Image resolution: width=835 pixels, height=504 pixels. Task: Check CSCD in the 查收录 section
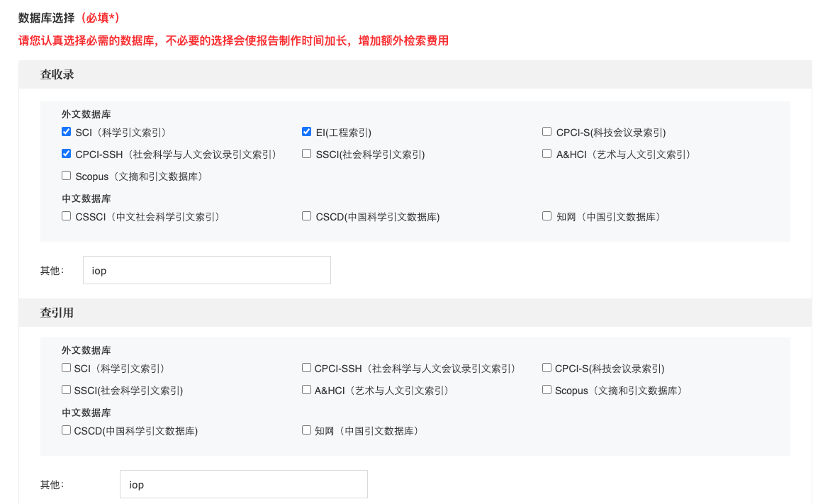(x=306, y=215)
